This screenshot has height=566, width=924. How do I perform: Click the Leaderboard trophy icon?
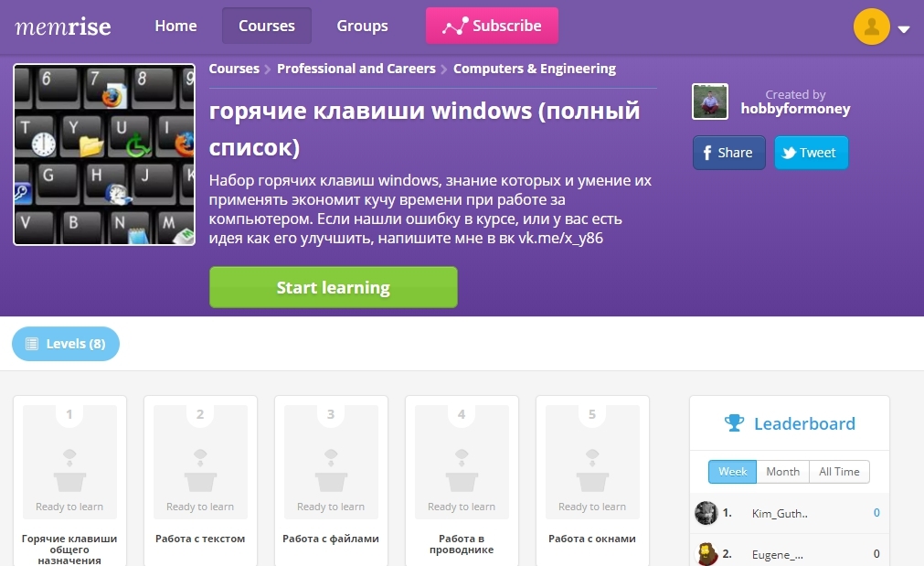pyautogui.click(x=734, y=423)
